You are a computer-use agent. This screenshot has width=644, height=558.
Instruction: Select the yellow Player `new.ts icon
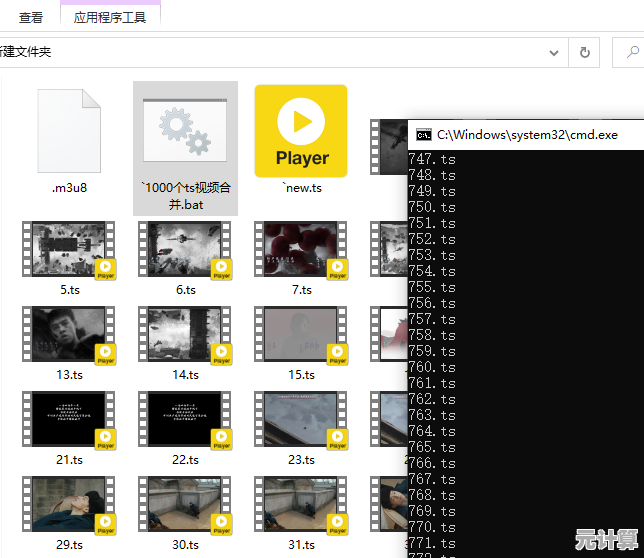pyautogui.click(x=301, y=130)
